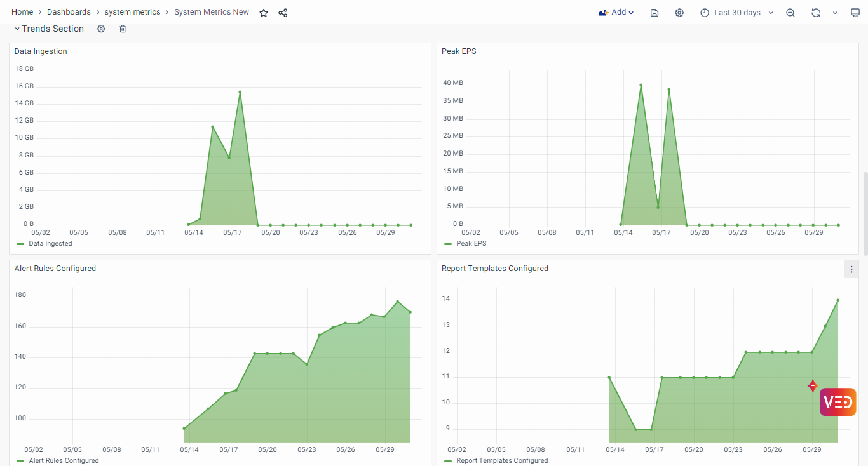Go to Dashboards in the breadcrumb
This screenshot has height=466, width=868.
69,12
